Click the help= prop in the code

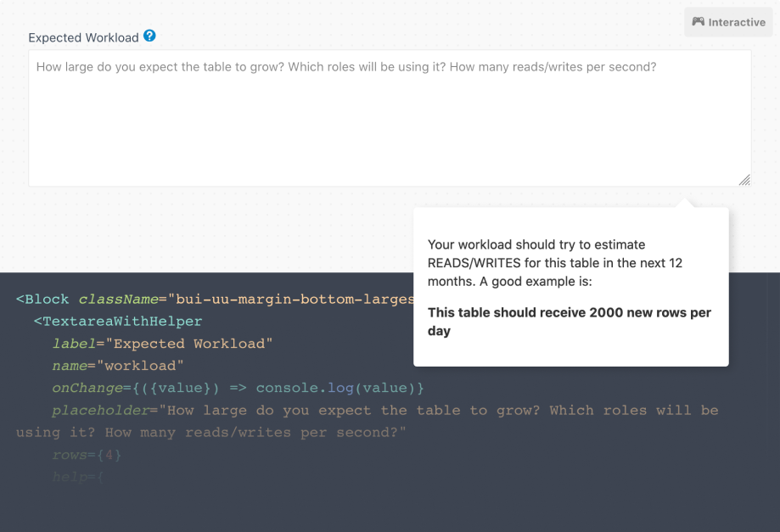click(x=78, y=476)
